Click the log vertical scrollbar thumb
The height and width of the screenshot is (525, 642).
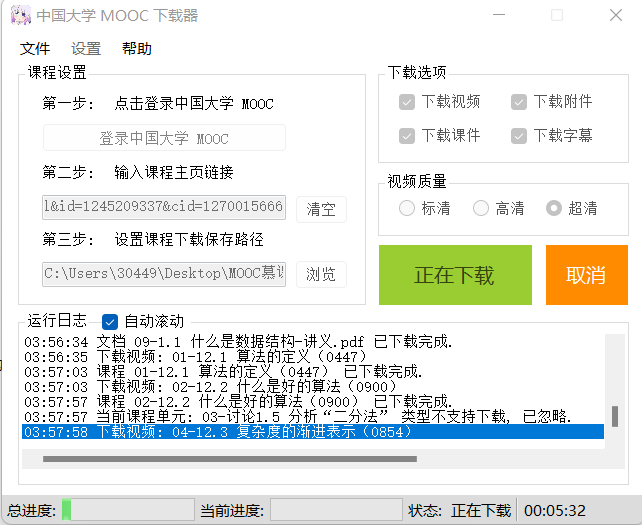pyautogui.click(x=615, y=416)
